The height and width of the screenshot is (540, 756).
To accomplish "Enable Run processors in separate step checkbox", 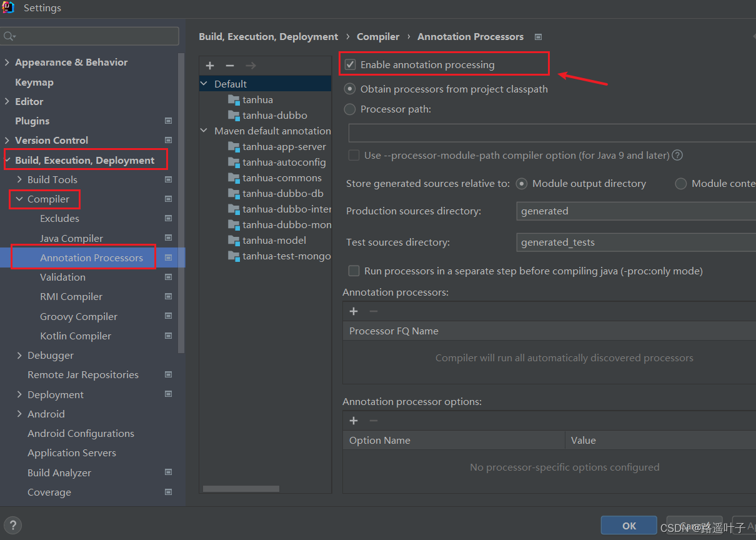I will click(x=354, y=271).
